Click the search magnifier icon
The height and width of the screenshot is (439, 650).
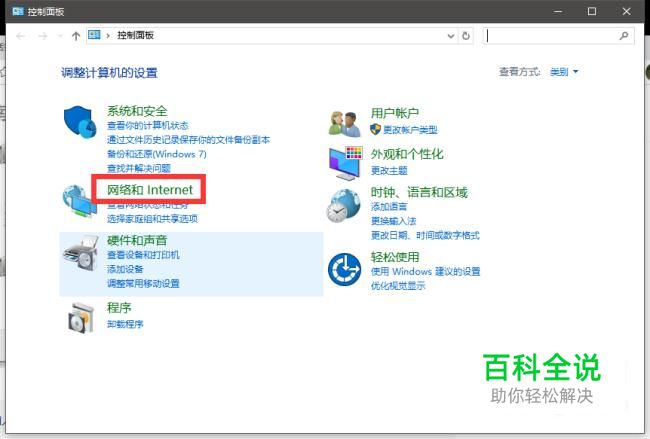coord(624,36)
